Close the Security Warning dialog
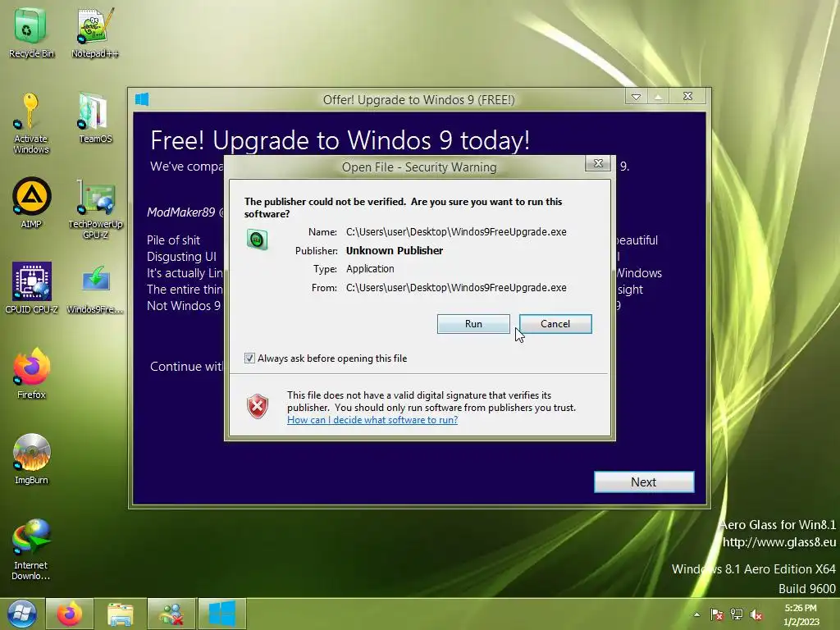The width and height of the screenshot is (840, 630). 598,163
